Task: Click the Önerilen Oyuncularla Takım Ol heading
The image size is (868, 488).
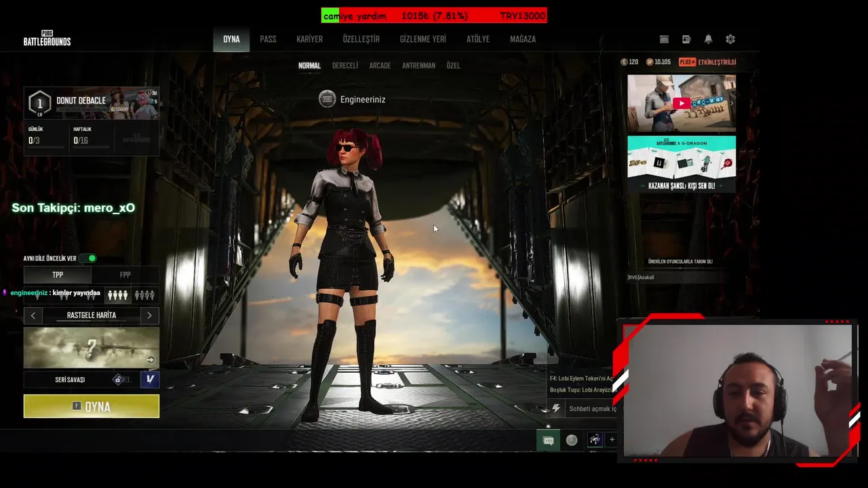Action: pos(680,261)
